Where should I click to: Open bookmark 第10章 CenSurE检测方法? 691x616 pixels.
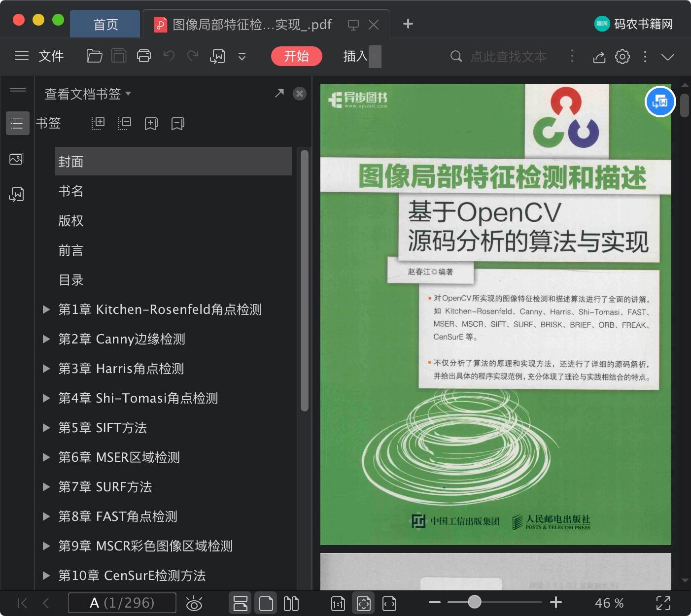(x=132, y=576)
